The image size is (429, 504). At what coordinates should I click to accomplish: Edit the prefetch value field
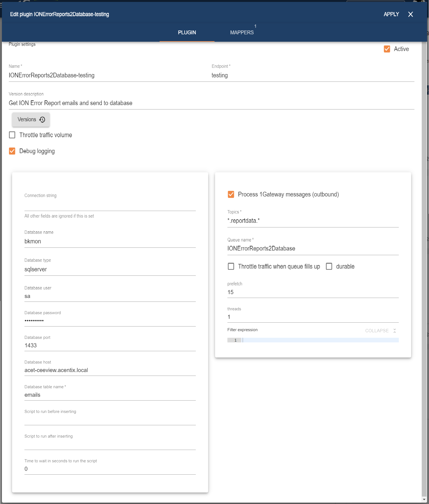pos(313,292)
